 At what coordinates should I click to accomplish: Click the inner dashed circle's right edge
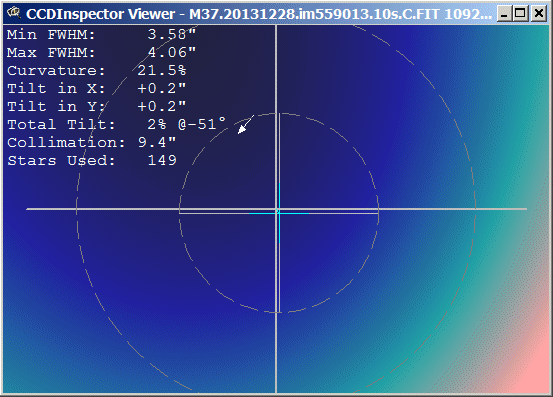coord(378,213)
